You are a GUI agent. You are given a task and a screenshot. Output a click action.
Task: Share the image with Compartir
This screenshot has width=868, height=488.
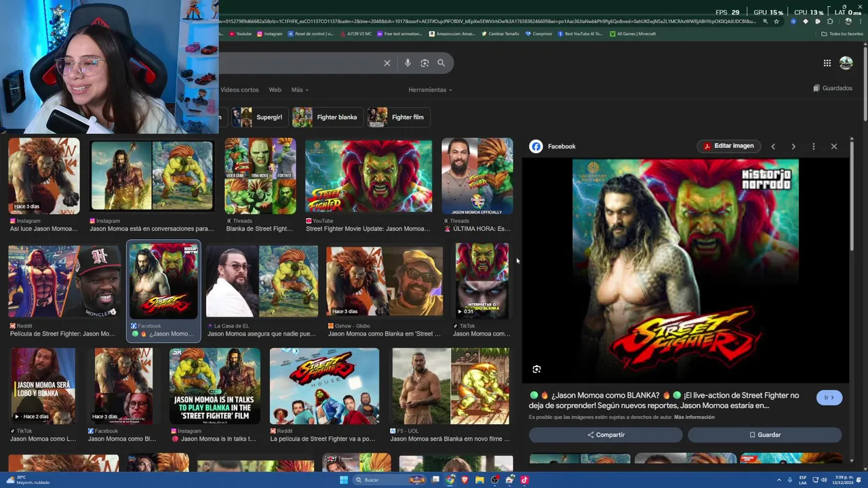[606, 435]
